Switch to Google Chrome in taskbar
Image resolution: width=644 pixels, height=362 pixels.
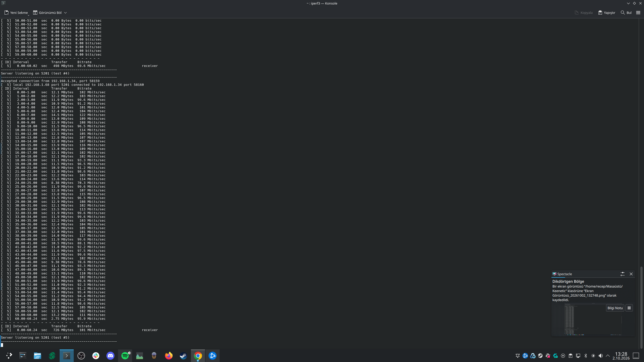tap(198, 355)
